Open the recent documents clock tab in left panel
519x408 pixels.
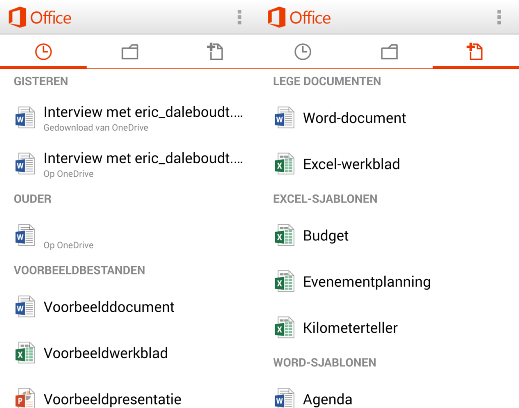tap(43, 52)
